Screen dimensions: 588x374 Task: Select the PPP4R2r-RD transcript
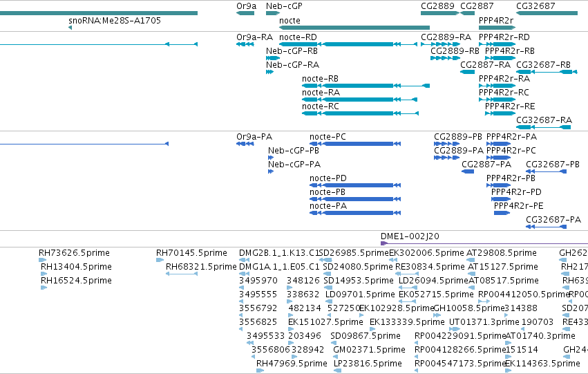[x=497, y=44]
